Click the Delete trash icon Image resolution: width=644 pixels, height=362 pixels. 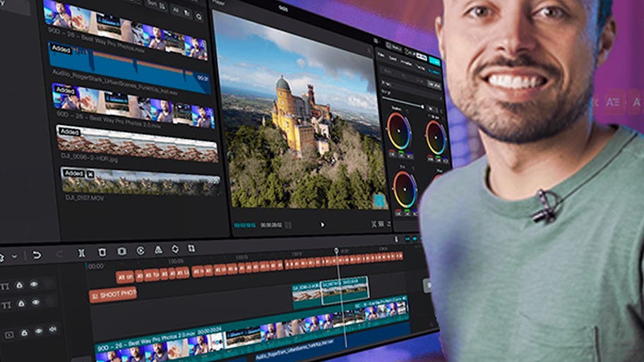(x=102, y=252)
